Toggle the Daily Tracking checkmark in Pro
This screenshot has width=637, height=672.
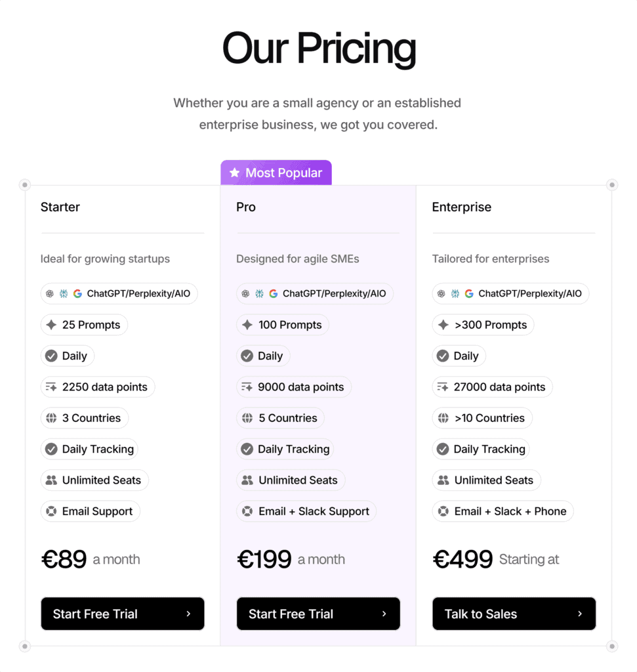(247, 449)
